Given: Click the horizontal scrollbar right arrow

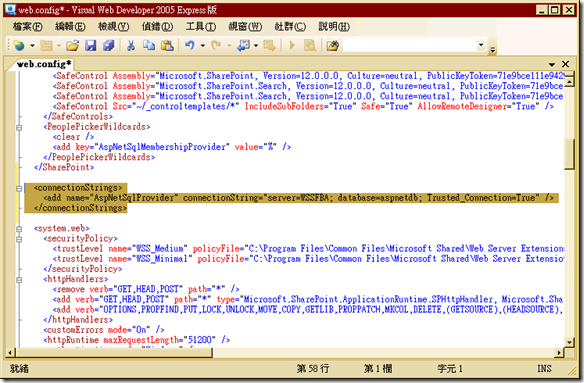Looking at the screenshot, I should [x=559, y=352].
